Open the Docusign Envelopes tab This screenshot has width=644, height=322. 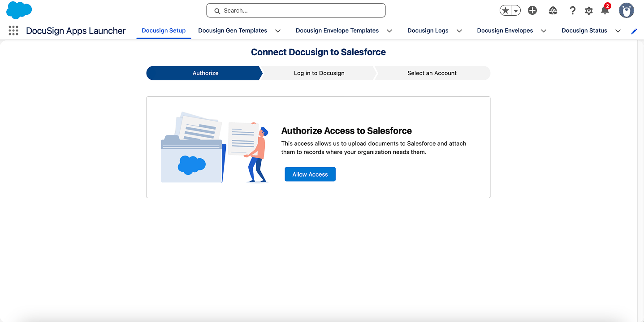point(505,30)
